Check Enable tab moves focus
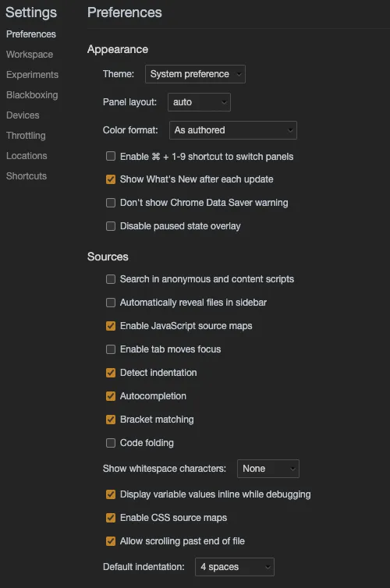390x588 pixels. click(111, 349)
